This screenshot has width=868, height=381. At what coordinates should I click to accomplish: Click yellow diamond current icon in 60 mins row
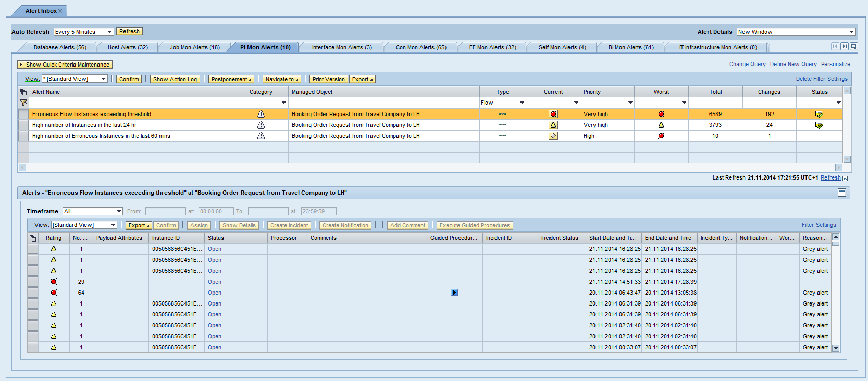553,136
